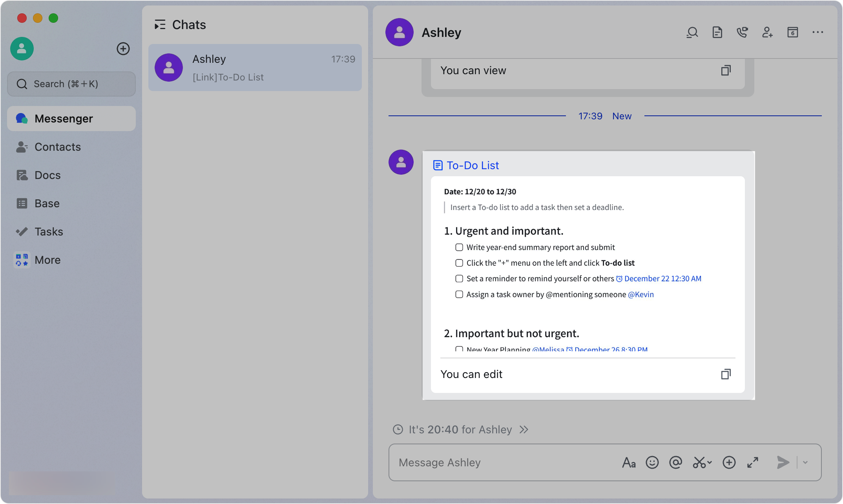Open the To-Do List document link
This screenshot has height=504, width=843.
coord(473,165)
